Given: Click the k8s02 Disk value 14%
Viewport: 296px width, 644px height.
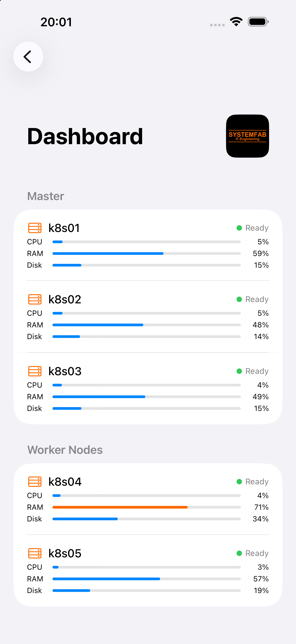Looking at the screenshot, I should click(x=261, y=337).
